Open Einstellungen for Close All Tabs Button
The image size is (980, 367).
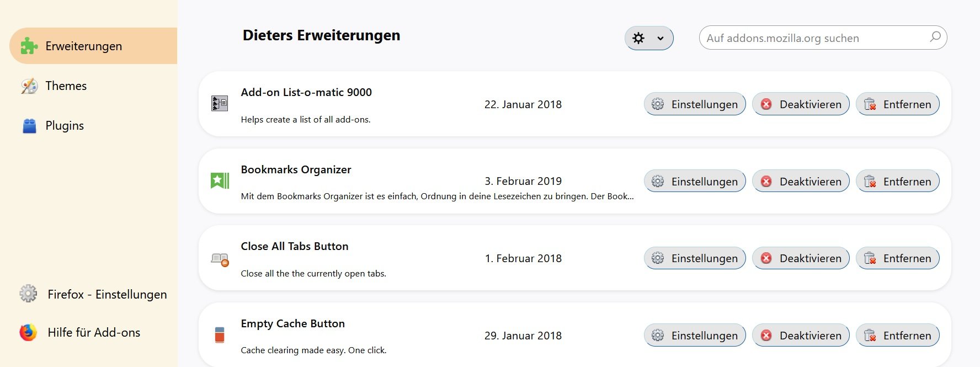click(694, 258)
